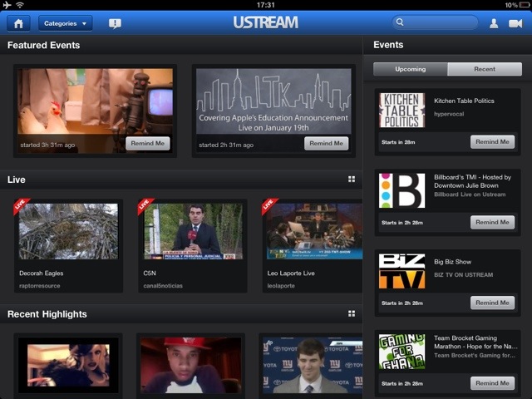This screenshot has width=532, height=399.
Task: Open the first Recent Highlights music video
Action: tap(68, 366)
